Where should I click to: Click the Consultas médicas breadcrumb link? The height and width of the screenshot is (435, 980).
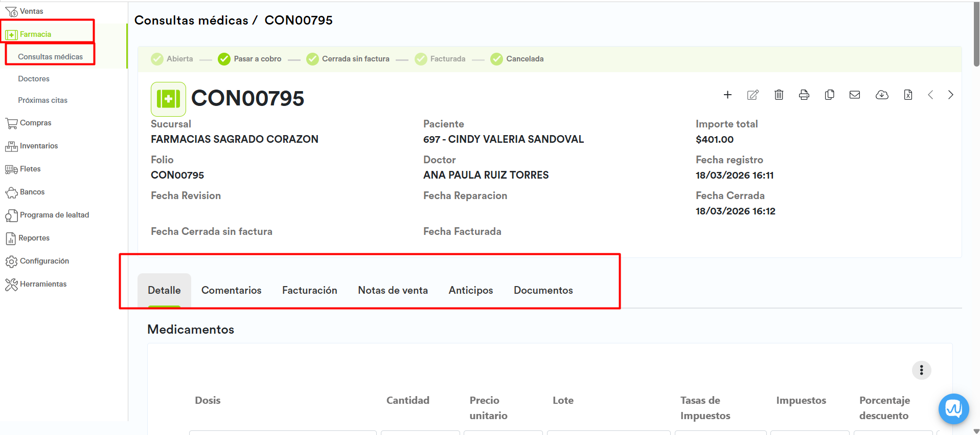click(x=191, y=20)
